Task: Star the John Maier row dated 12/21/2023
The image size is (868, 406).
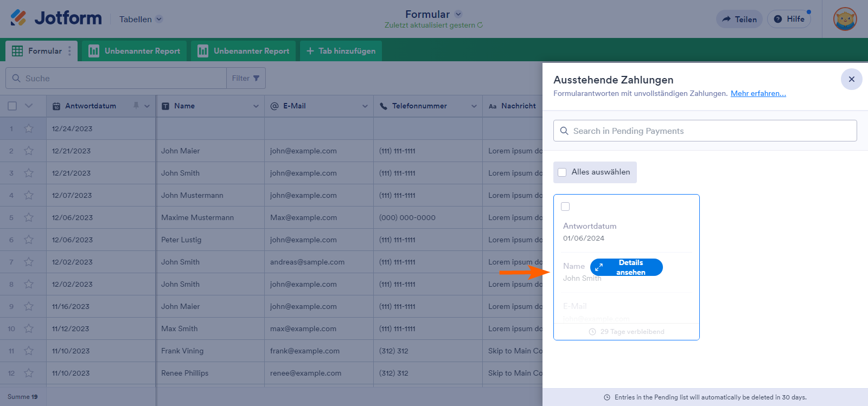Action: pos(29,151)
